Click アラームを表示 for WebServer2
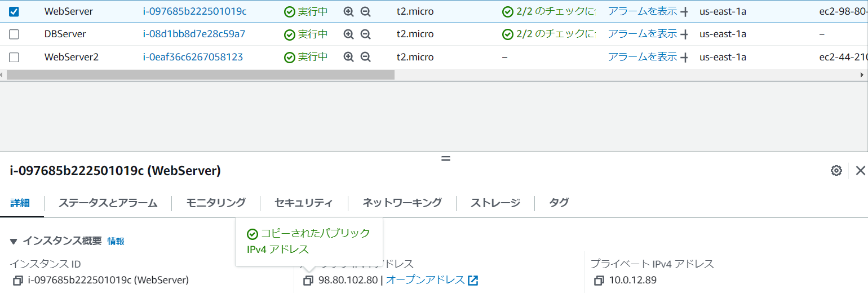Viewport: 868px width, 293px height. point(642,57)
